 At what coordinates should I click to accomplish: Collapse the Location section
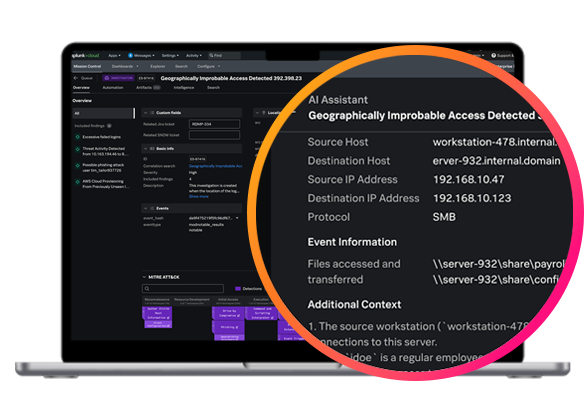coord(257,113)
